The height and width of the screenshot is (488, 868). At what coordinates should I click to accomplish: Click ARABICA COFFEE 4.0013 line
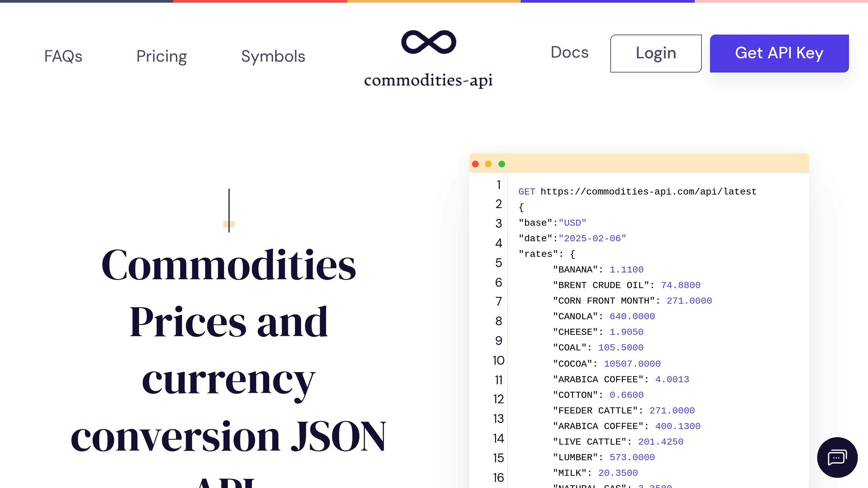coord(621,380)
